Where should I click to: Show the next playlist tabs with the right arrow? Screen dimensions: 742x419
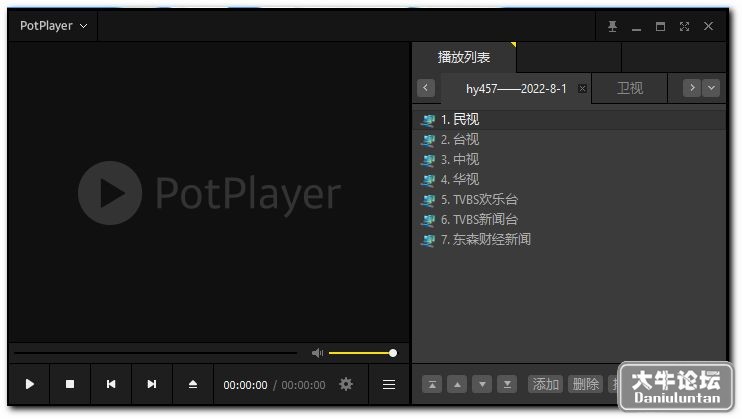(692, 88)
